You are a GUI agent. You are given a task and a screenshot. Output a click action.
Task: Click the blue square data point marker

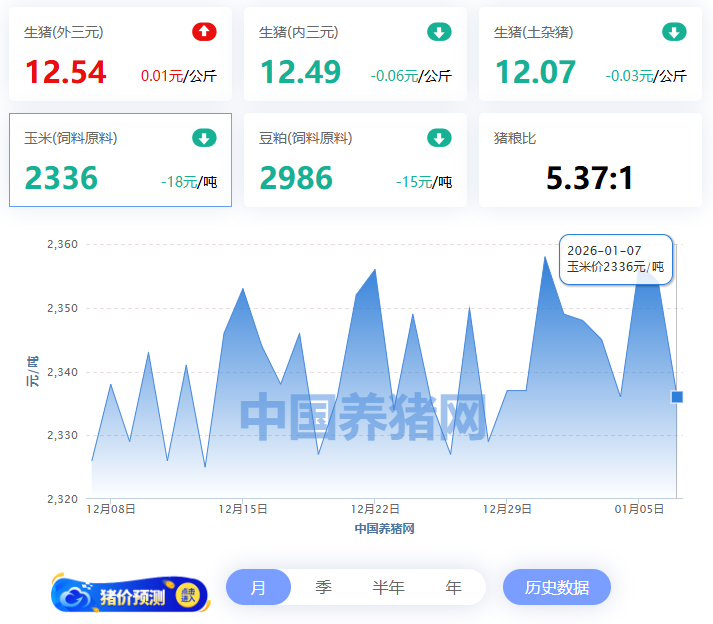tap(677, 397)
